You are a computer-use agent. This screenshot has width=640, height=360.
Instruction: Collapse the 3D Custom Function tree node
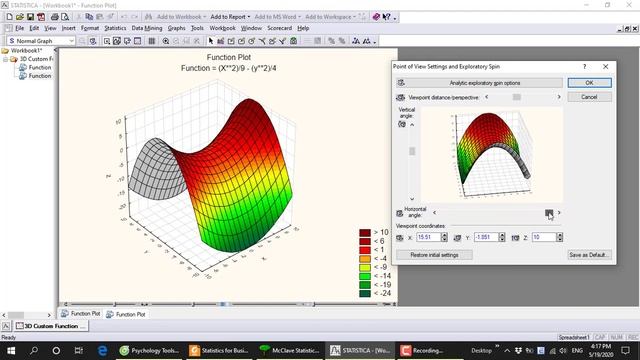(x=6, y=59)
